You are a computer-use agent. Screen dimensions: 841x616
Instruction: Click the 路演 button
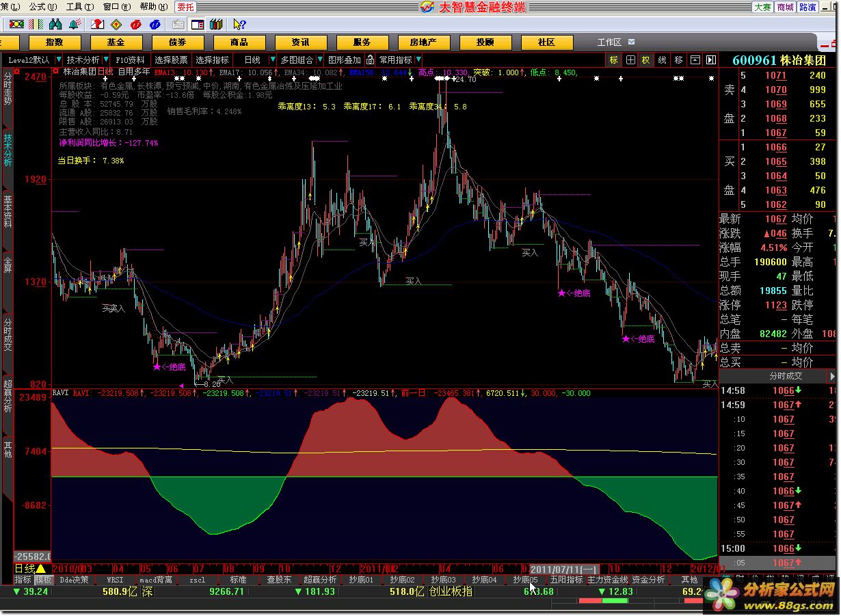pyautogui.click(x=807, y=7)
